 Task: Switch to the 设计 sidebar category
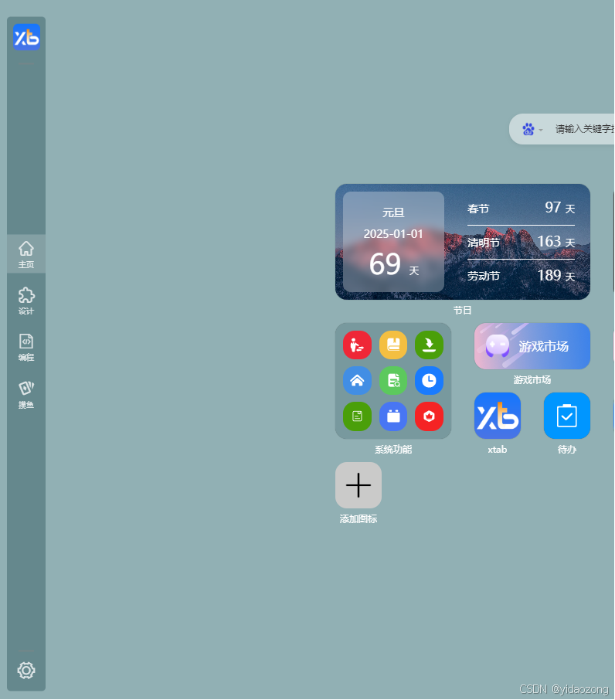click(x=26, y=301)
